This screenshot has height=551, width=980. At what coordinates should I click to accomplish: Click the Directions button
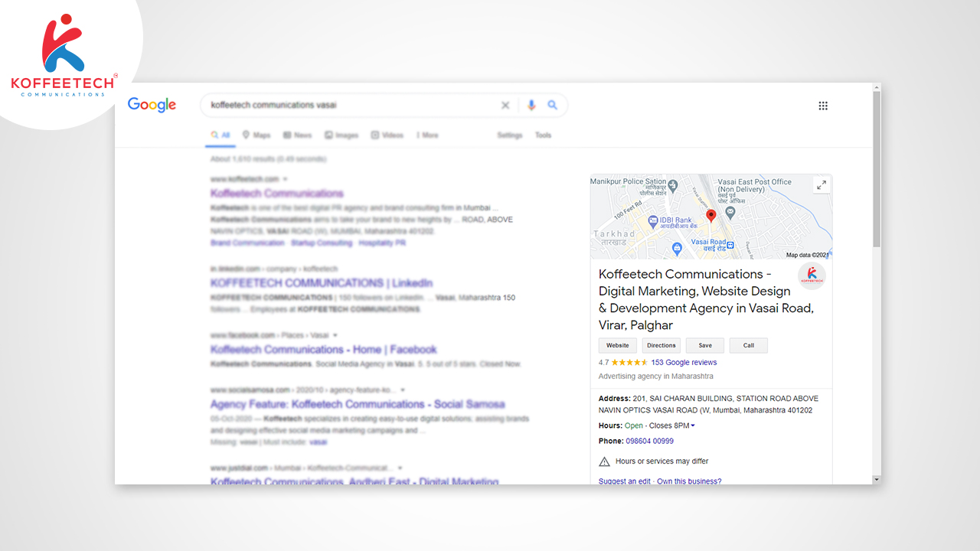(661, 345)
